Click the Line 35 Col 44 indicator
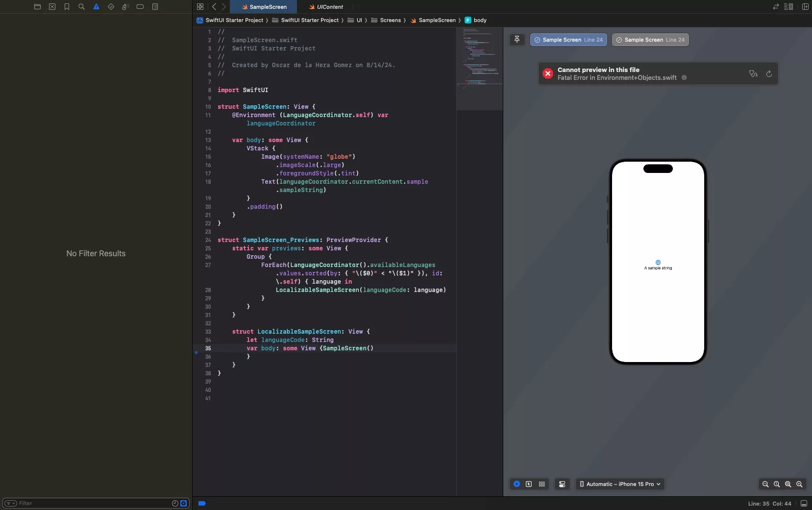812x510 pixels. [769, 504]
